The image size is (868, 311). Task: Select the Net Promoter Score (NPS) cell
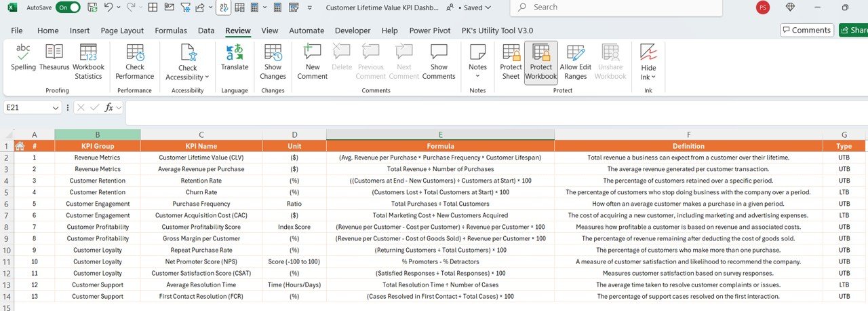coord(201,261)
